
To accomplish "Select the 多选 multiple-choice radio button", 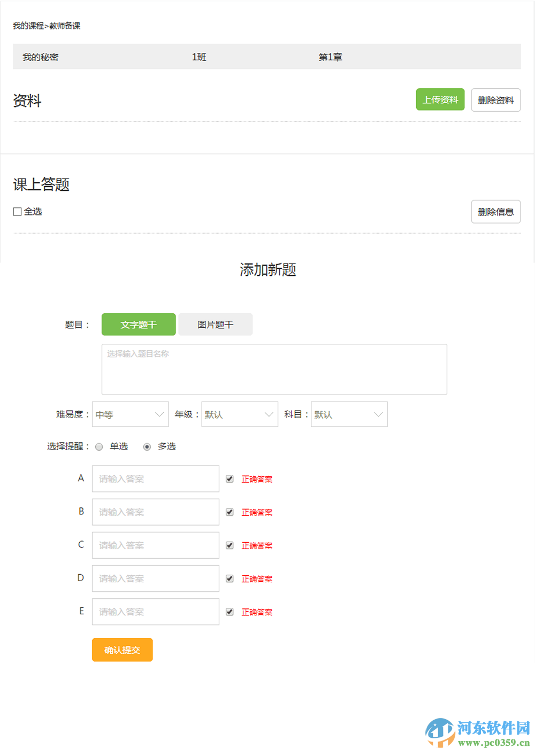I will pyautogui.click(x=147, y=446).
